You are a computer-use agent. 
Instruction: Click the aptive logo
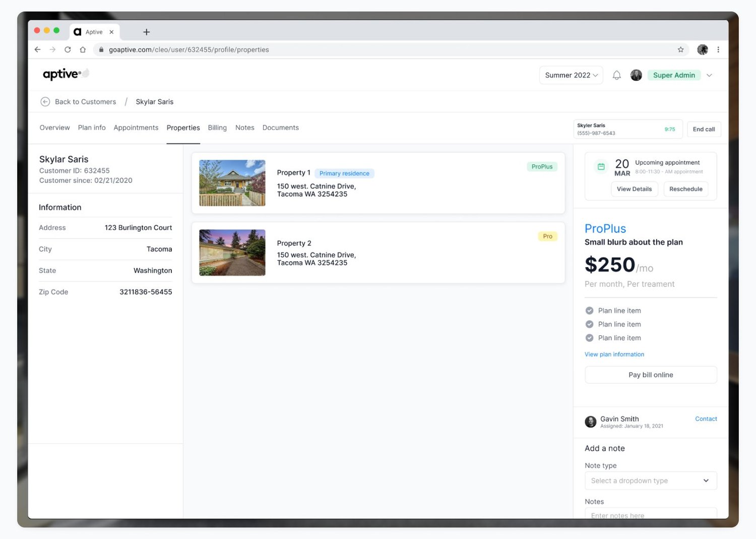point(66,74)
